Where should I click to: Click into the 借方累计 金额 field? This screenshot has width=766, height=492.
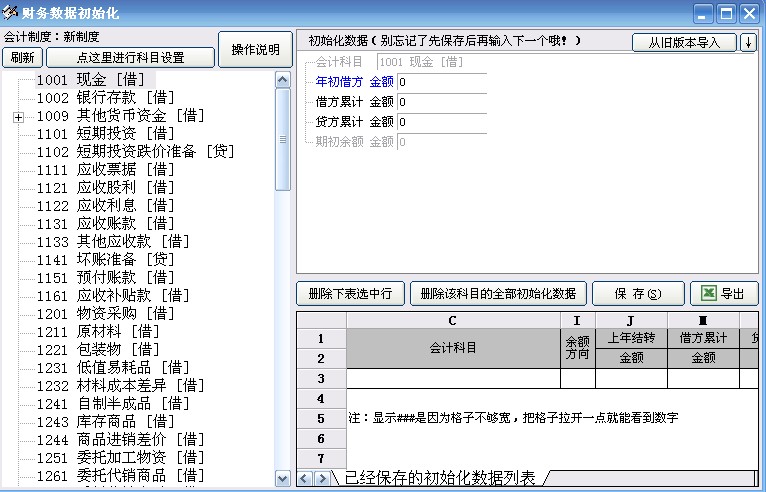tap(442, 102)
